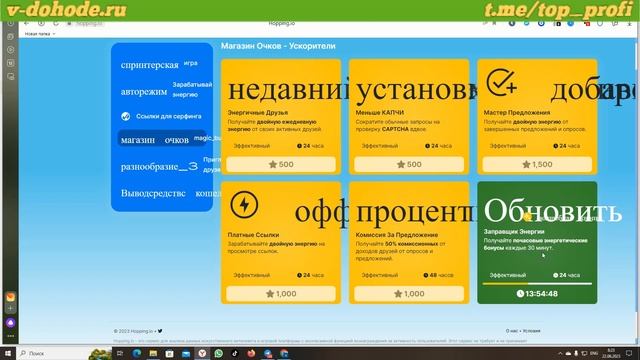640x360 pixels.
Task: Click the checkmark-plus icon on Мастер Предложения card
Action: pyautogui.click(x=501, y=82)
